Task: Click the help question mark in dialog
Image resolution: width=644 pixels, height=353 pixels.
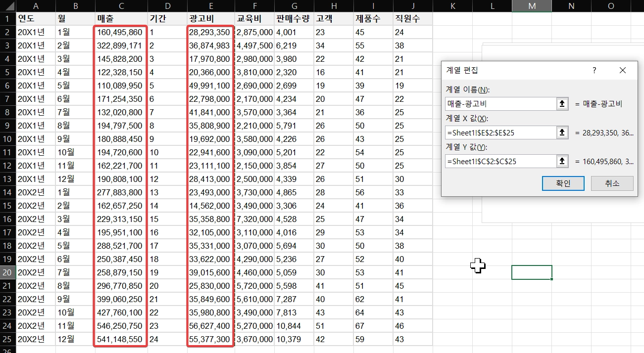Action: point(594,70)
